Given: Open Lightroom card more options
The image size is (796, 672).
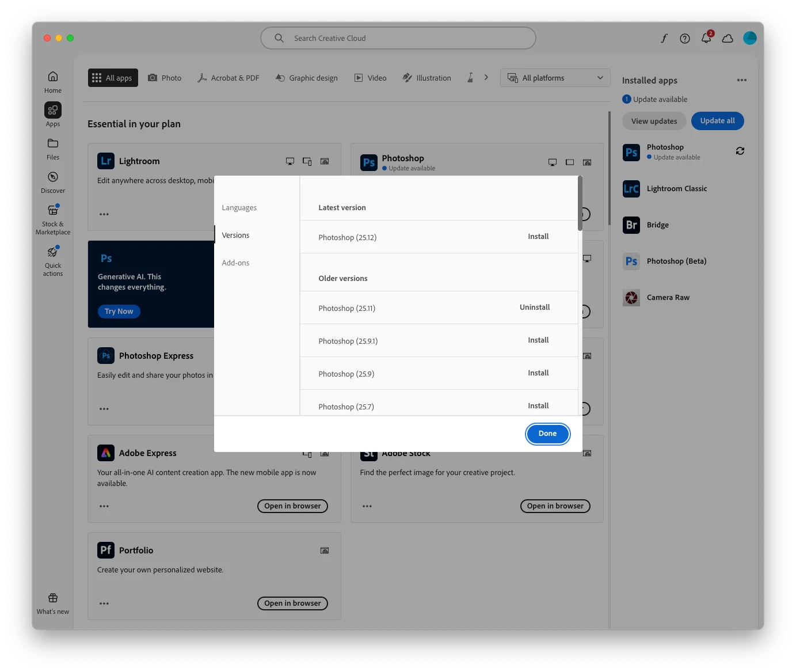Looking at the screenshot, I should point(104,214).
